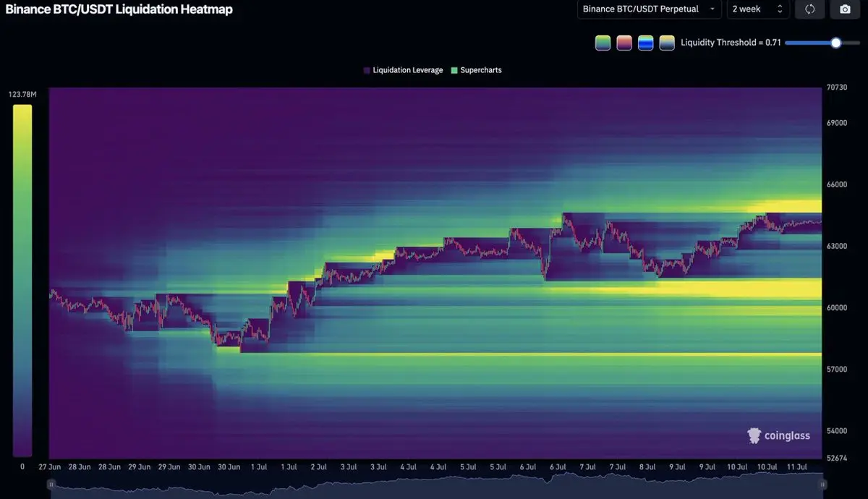The height and width of the screenshot is (499, 868).
Task: Click the 'Binance BTC/USDT Liquidation Heatmap' title
Action: 119,9
